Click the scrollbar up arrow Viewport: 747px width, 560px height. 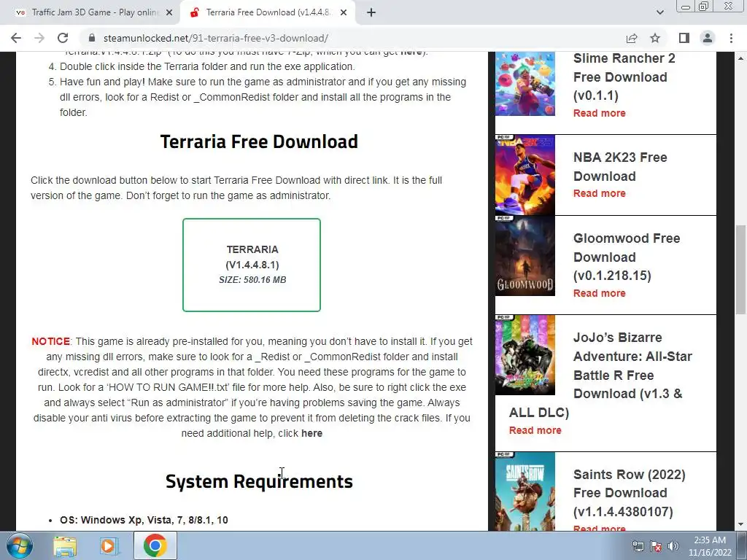[740, 58]
